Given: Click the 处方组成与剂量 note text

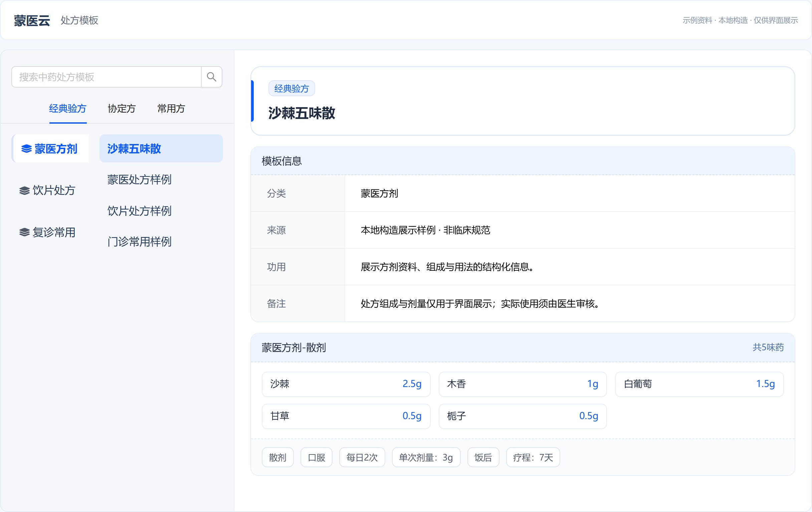Looking at the screenshot, I should point(480,304).
